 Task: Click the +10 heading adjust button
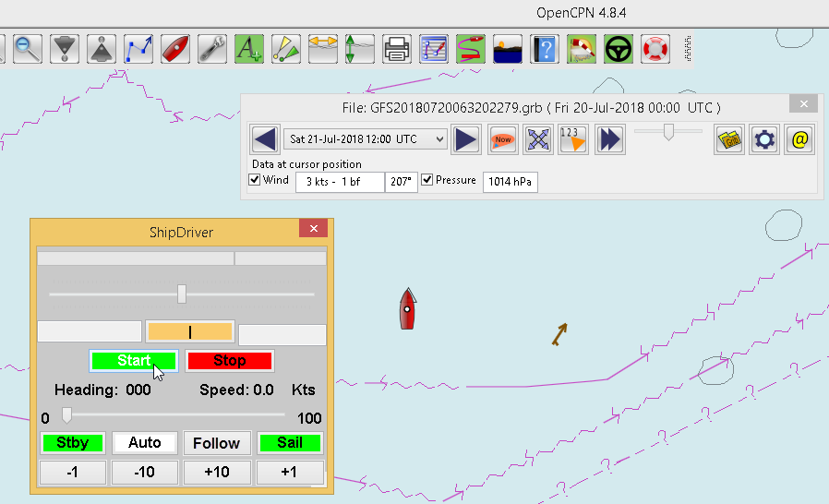pos(217,473)
